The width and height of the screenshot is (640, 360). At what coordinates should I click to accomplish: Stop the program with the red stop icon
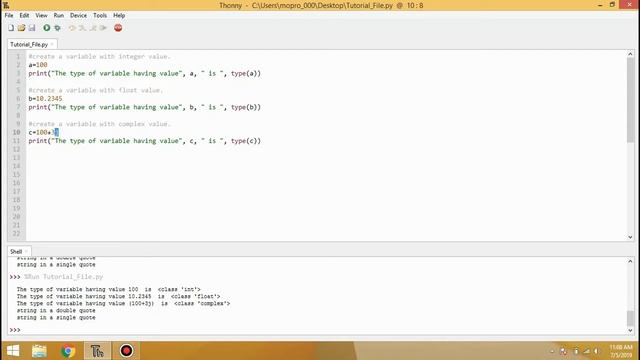[118, 28]
